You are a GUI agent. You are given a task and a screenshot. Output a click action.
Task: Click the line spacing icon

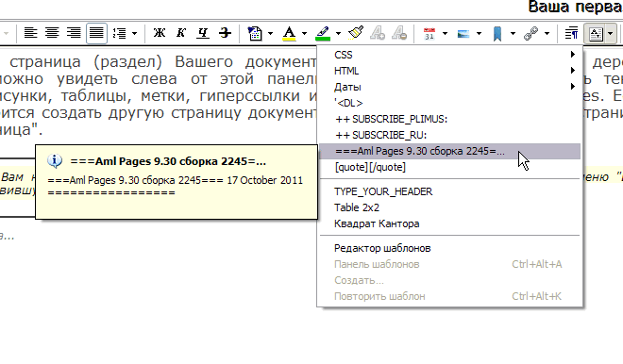(x=119, y=33)
